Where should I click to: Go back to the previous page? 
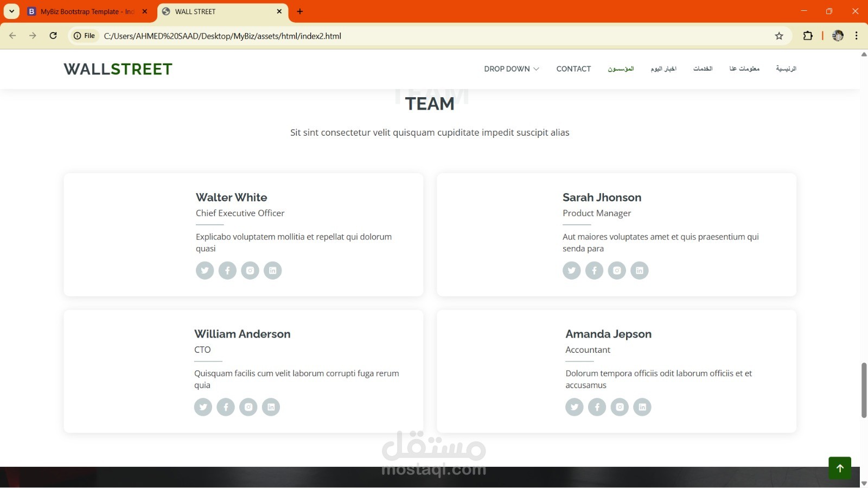[x=12, y=36]
